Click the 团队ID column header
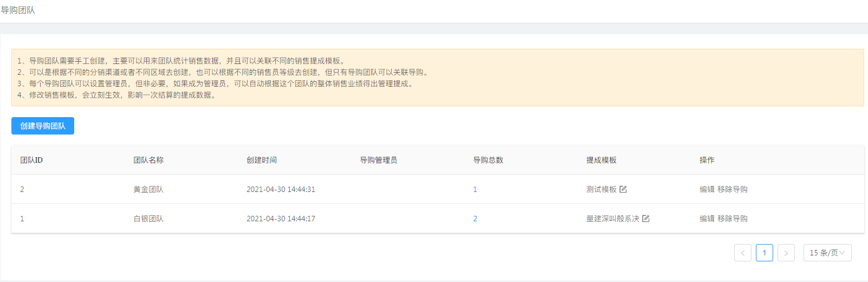 tap(31, 160)
